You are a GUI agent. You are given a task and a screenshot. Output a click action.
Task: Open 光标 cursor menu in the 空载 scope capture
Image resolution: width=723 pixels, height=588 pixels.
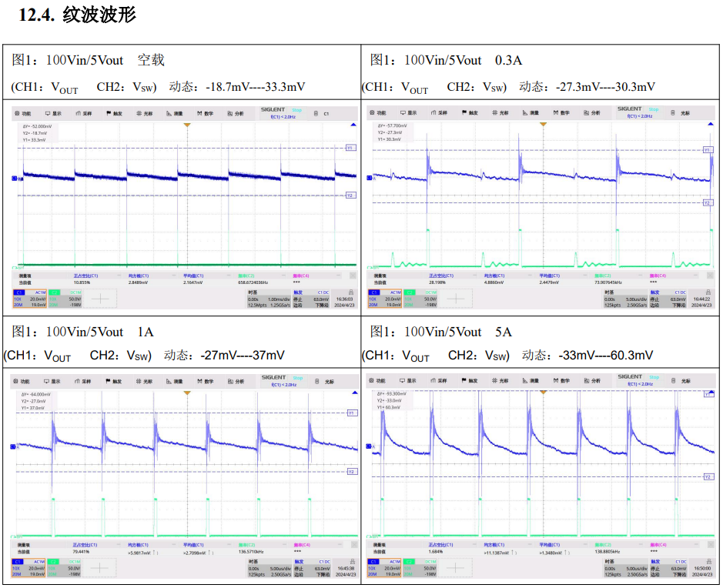point(144,113)
